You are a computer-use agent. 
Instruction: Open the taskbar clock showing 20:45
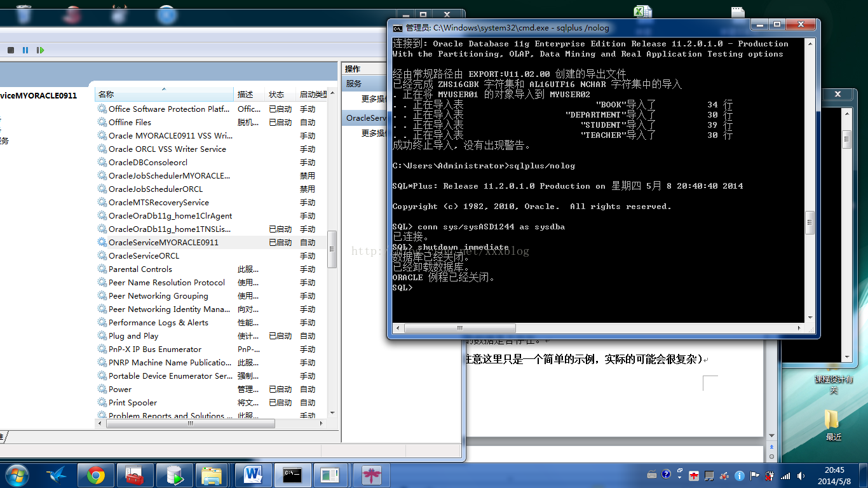(834, 475)
